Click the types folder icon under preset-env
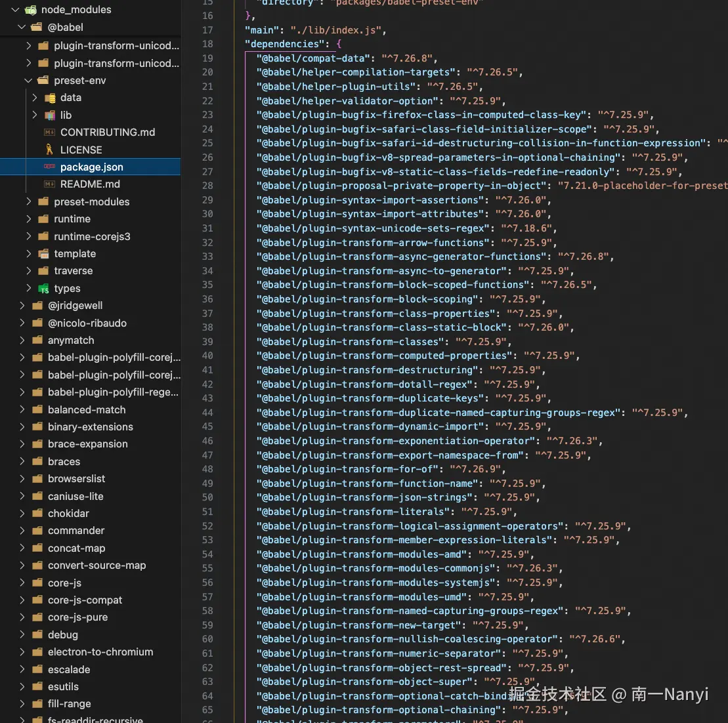The width and height of the screenshot is (728, 723). coord(43,288)
